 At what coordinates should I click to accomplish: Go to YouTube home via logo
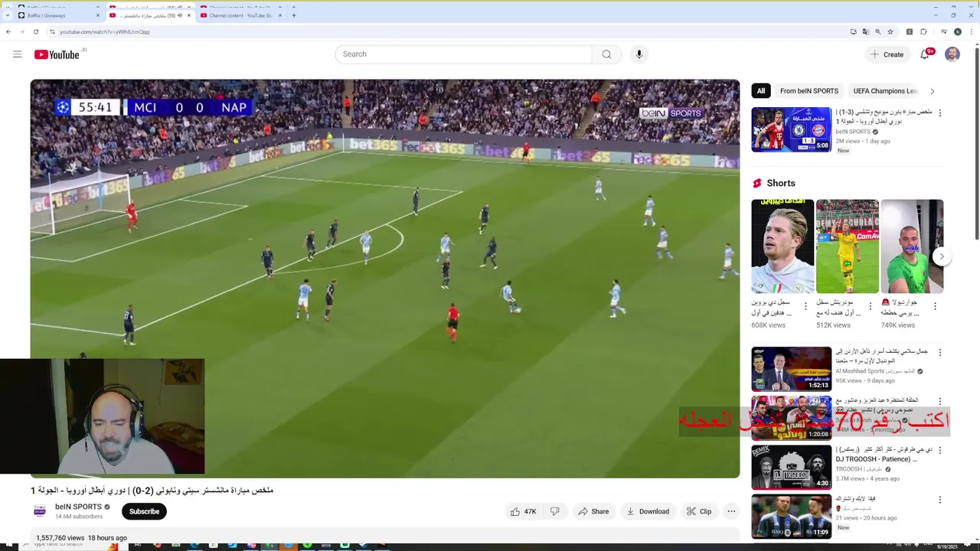[57, 54]
